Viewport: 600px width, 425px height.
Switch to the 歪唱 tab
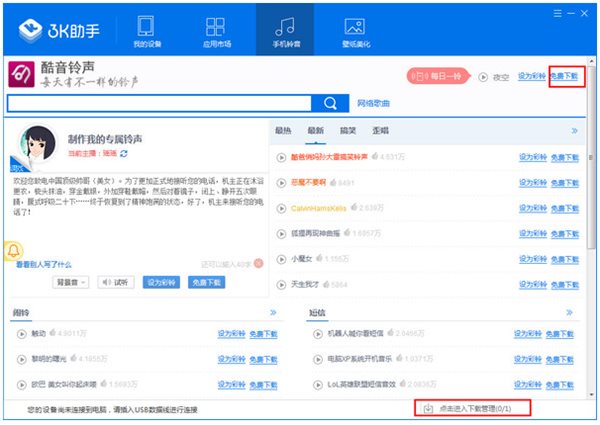click(380, 131)
